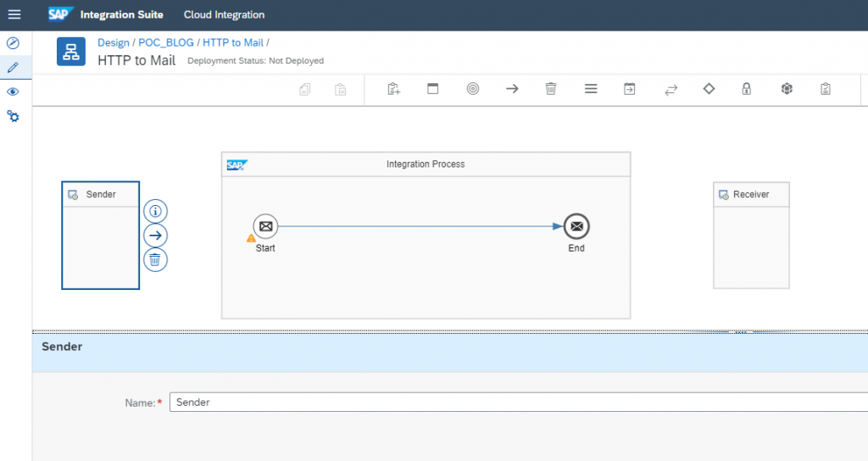Click the SAP icon in Integration Process header
The width and height of the screenshot is (868, 461).
237,165
